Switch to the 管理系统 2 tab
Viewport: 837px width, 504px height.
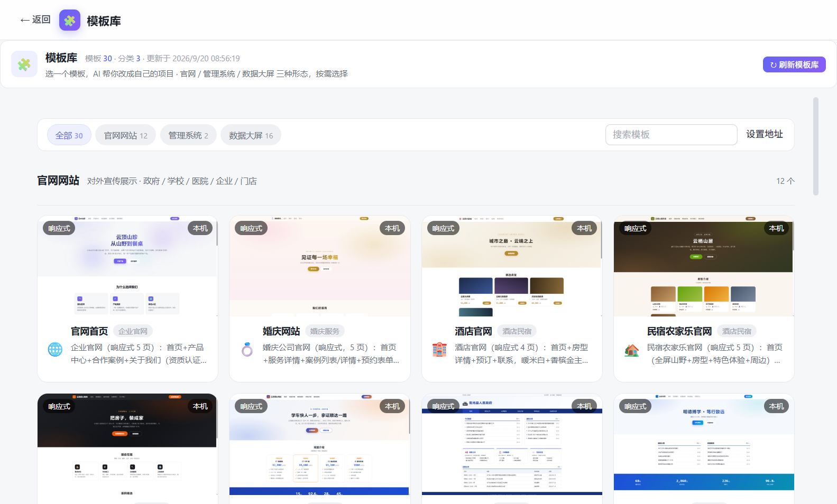[x=188, y=135]
